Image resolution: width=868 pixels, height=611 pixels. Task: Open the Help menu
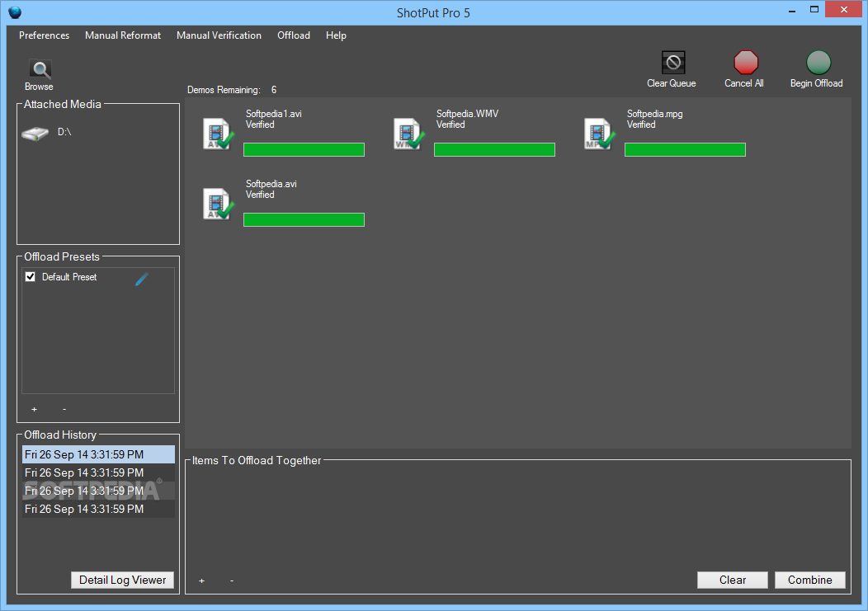(x=336, y=35)
